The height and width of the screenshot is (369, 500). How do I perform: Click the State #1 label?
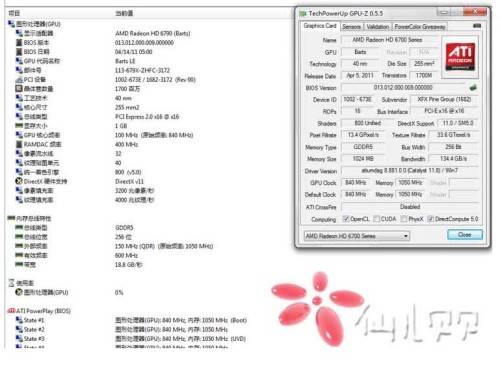(34, 320)
